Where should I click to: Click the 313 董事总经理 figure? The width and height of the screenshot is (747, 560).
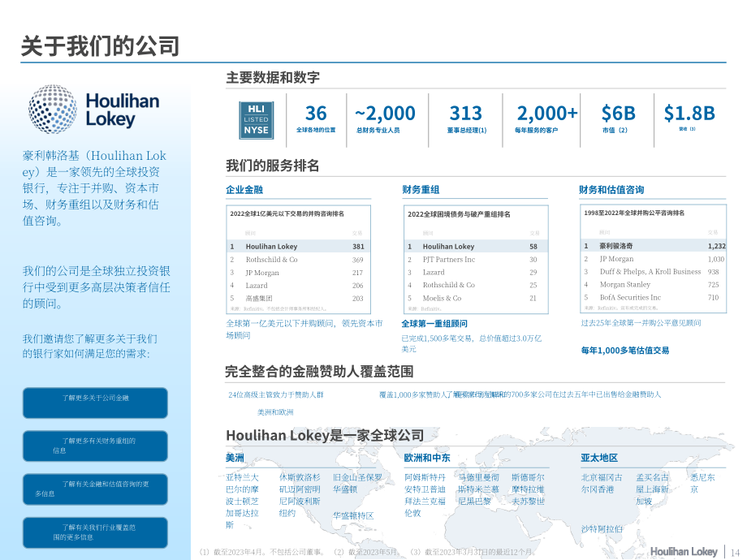pyautogui.click(x=466, y=119)
